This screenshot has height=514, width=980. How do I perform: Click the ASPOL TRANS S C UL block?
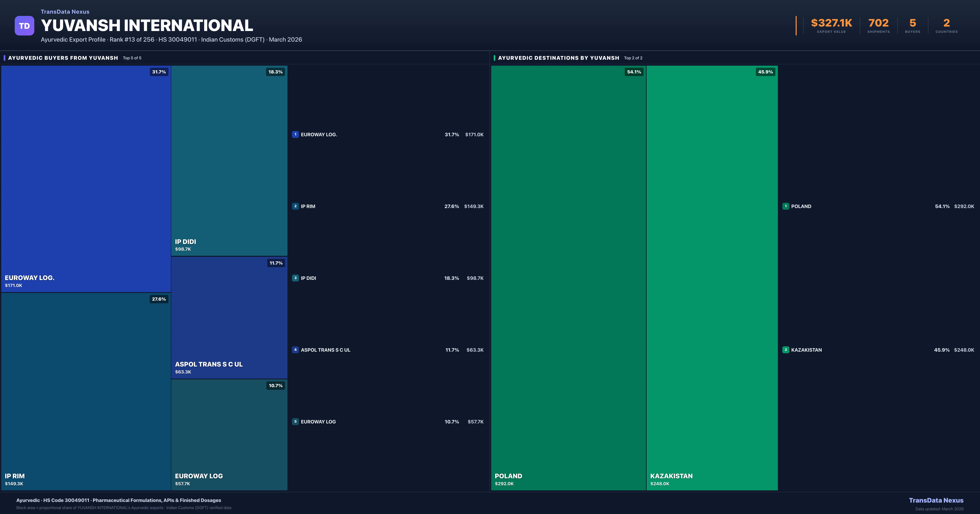click(229, 317)
